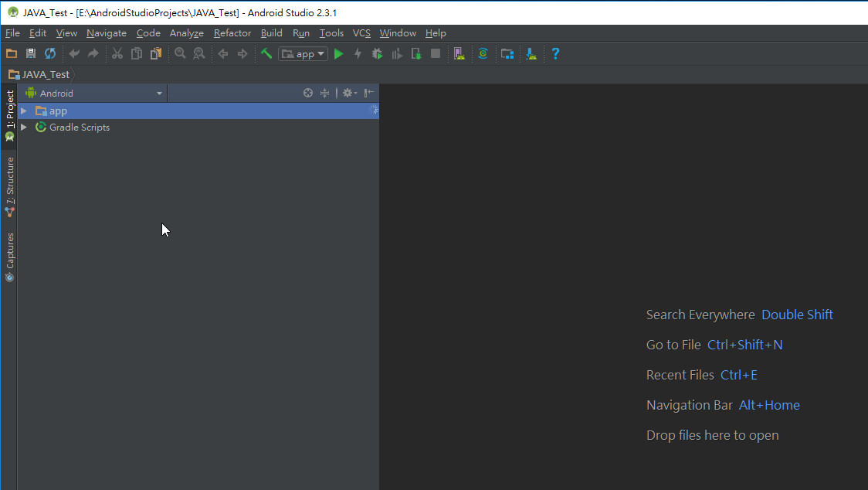The height and width of the screenshot is (490, 868).
Task: Click the Open folder toolbar icon
Action: click(12, 54)
